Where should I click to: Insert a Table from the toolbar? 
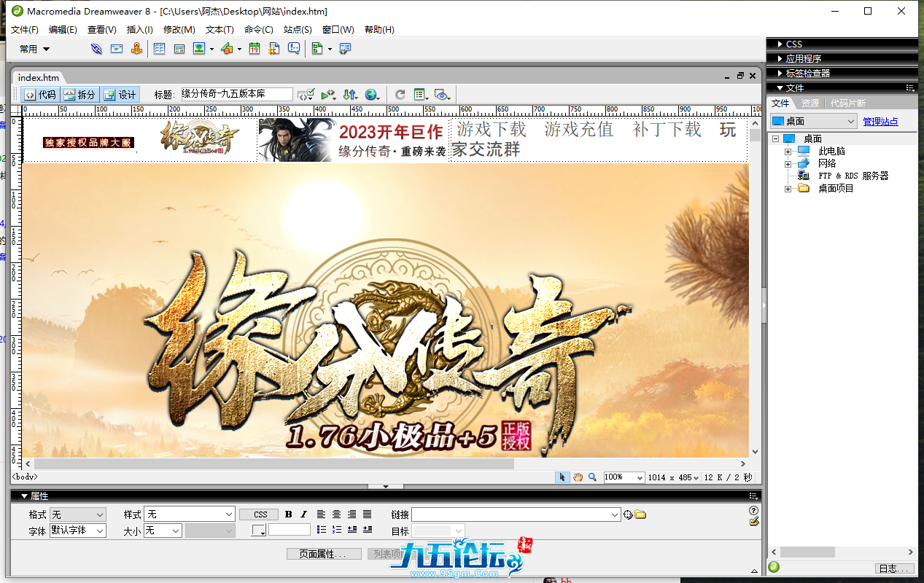(159, 49)
